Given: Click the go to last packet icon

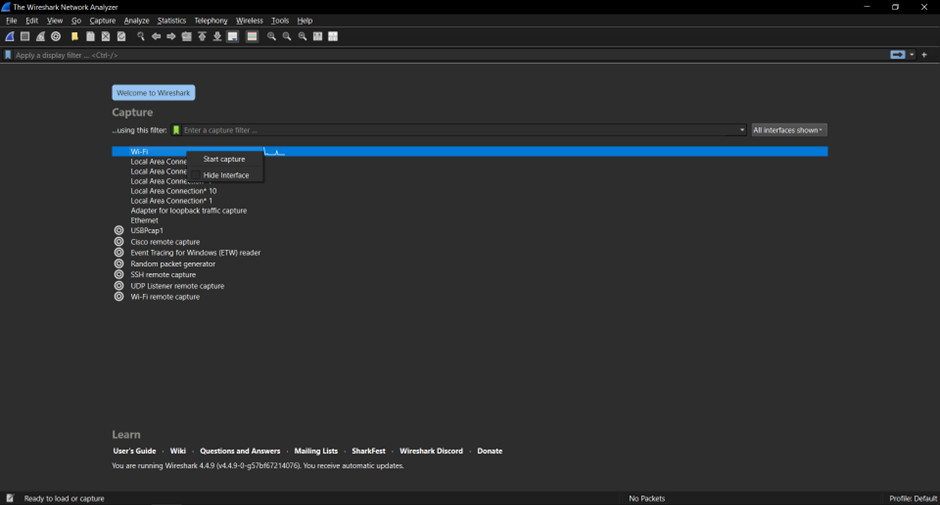Looking at the screenshot, I should (x=217, y=37).
